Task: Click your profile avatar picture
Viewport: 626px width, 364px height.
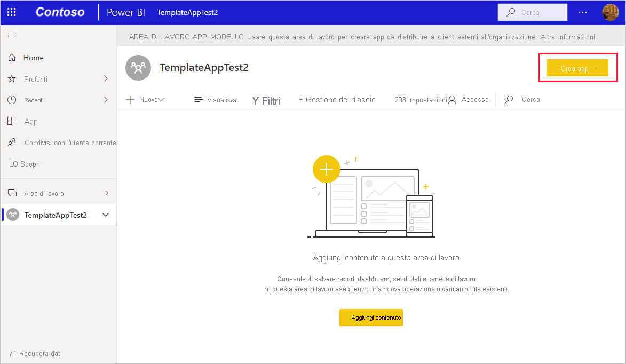Action: click(x=612, y=12)
